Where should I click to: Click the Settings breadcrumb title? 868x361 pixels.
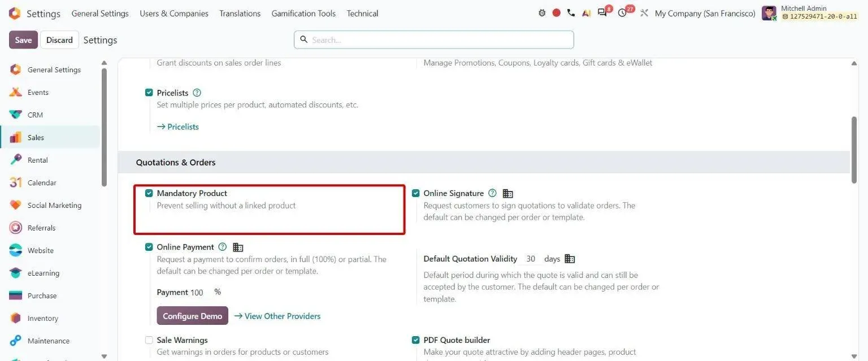tap(100, 40)
